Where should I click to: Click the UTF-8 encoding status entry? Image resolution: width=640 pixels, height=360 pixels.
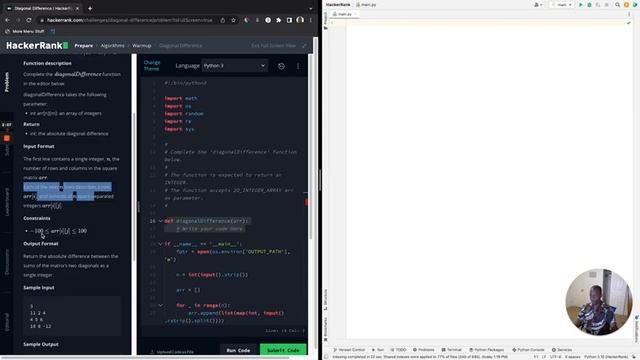(555, 357)
